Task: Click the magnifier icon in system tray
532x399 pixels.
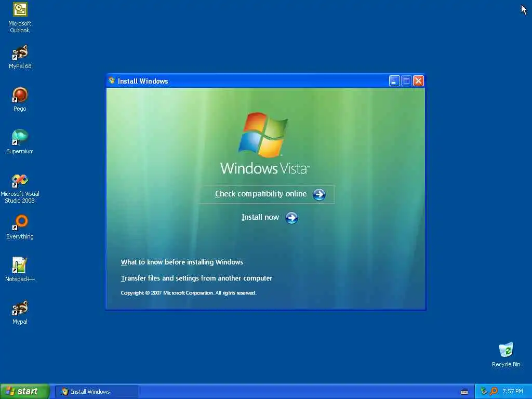Action: 494,391
